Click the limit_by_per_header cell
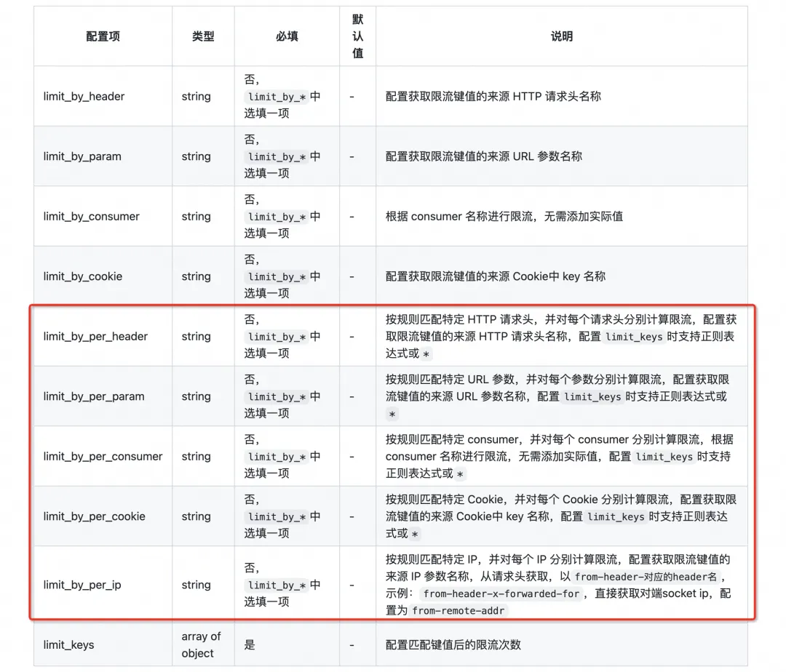This screenshot has height=672, width=786. click(x=95, y=336)
